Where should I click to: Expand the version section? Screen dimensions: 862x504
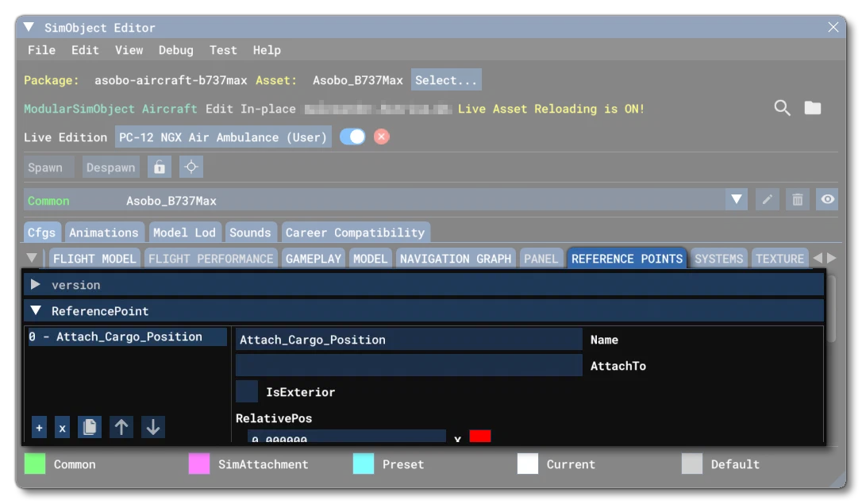(x=35, y=284)
